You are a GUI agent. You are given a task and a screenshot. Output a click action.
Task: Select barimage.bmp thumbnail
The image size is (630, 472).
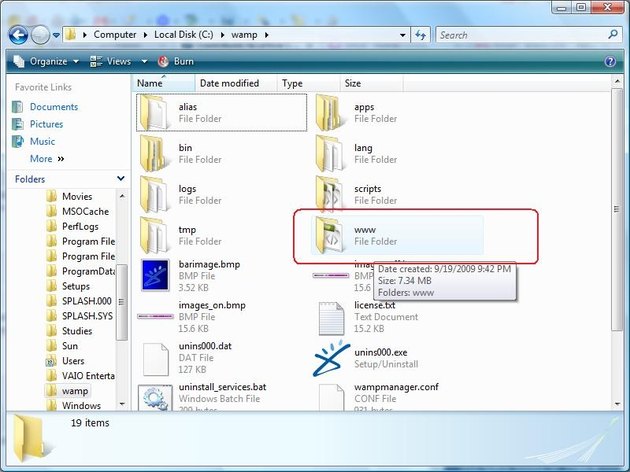(155, 275)
